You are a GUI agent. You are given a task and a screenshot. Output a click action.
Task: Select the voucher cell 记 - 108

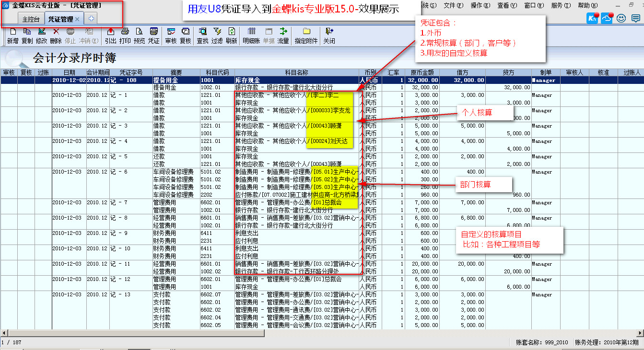(131, 80)
